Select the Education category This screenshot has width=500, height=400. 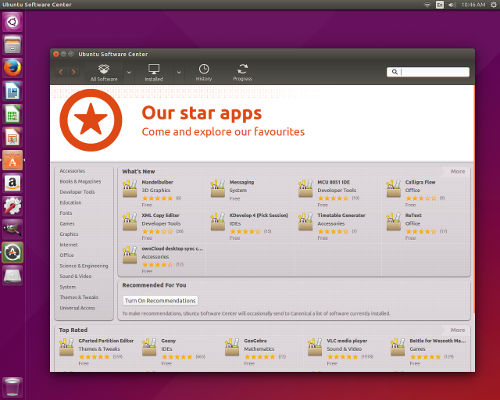coord(70,203)
